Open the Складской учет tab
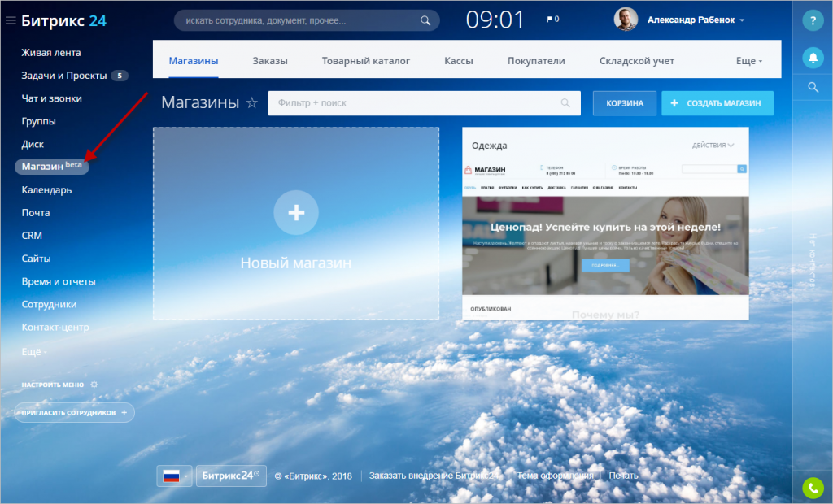Screen dimensions: 833x504 [636, 61]
